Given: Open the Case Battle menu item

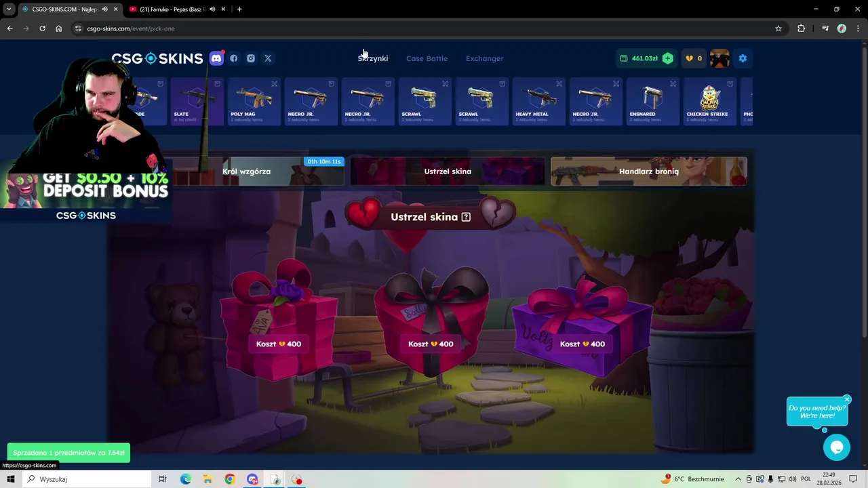Looking at the screenshot, I should click(x=427, y=58).
